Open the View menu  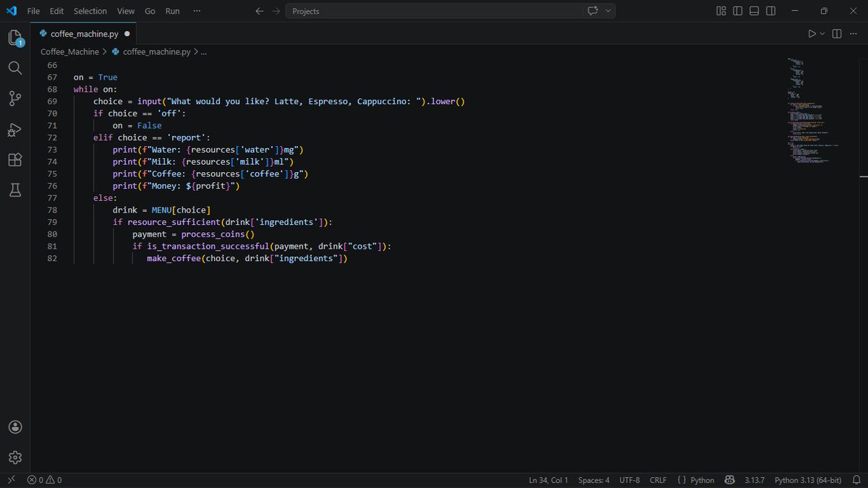point(126,11)
